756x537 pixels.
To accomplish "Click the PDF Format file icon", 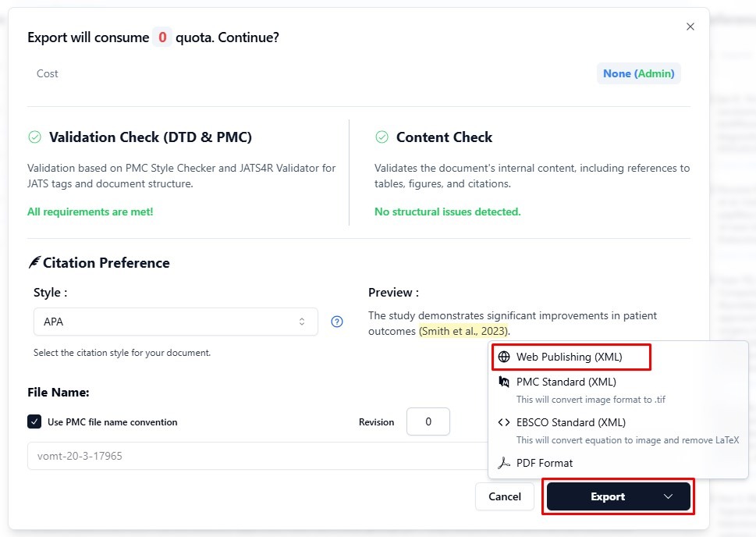I will click(x=504, y=464).
